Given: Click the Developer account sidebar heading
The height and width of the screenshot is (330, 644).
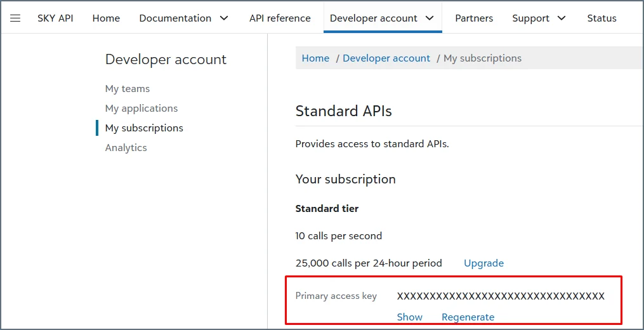Looking at the screenshot, I should click(x=166, y=59).
